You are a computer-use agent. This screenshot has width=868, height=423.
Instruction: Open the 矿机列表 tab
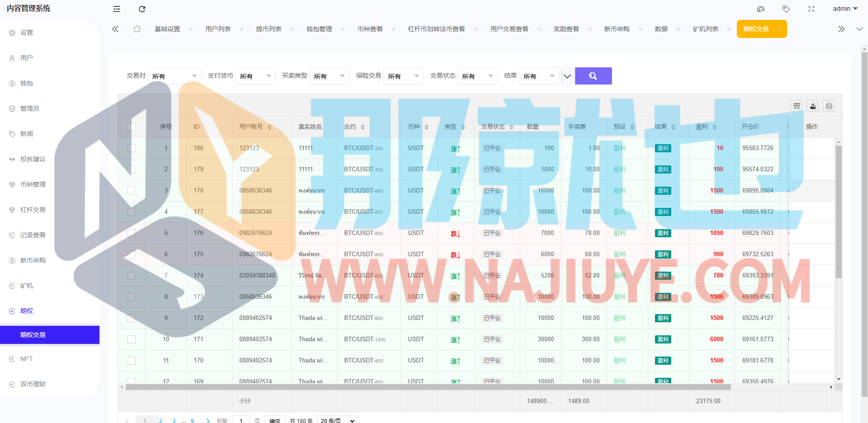(706, 29)
